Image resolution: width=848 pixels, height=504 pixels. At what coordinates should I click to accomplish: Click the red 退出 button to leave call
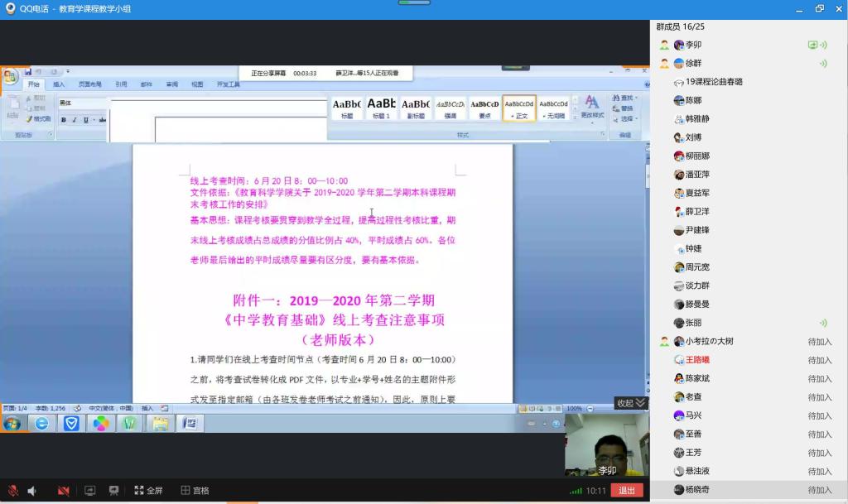click(x=627, y=491)
